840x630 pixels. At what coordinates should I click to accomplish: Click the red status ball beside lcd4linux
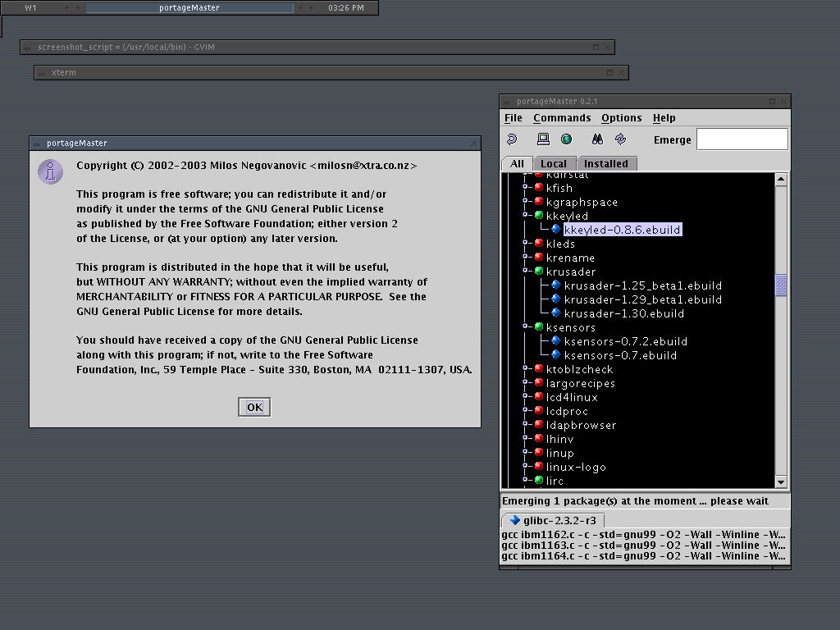point(539,396)
